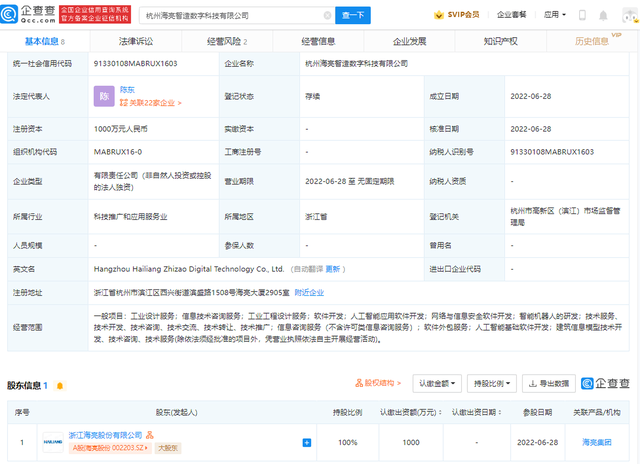The width and height of the screenshot is (640, 464).
Task: Expand shareholder row with blue plus icon
Action: click(x=307, y=443)
